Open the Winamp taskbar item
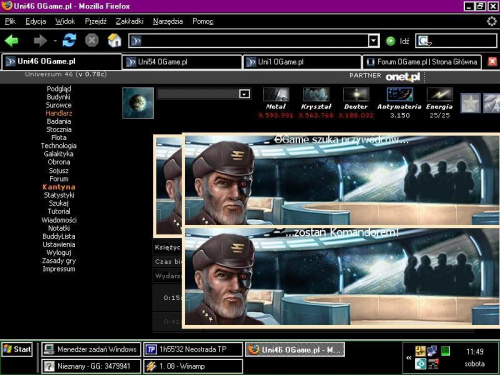This screenshot has height=375, width=500. [x=193, y=366]
